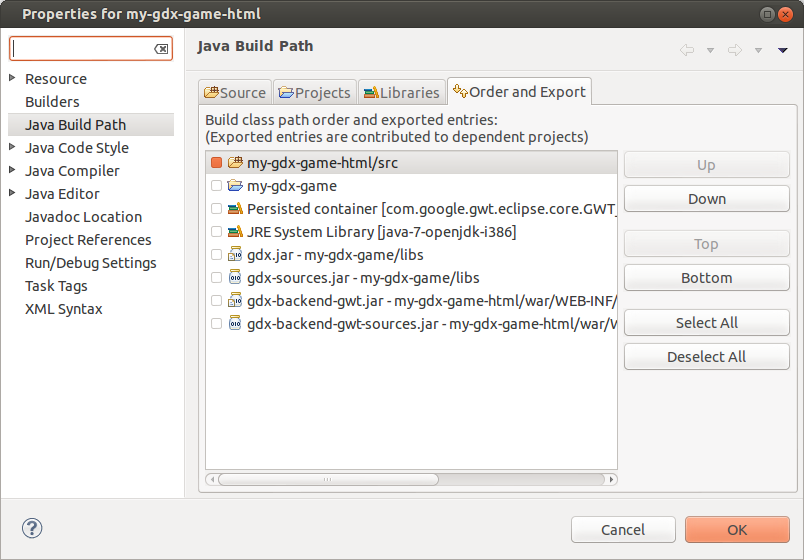Click the Deselect All button
804x560 pixels.
click(707, 357)
